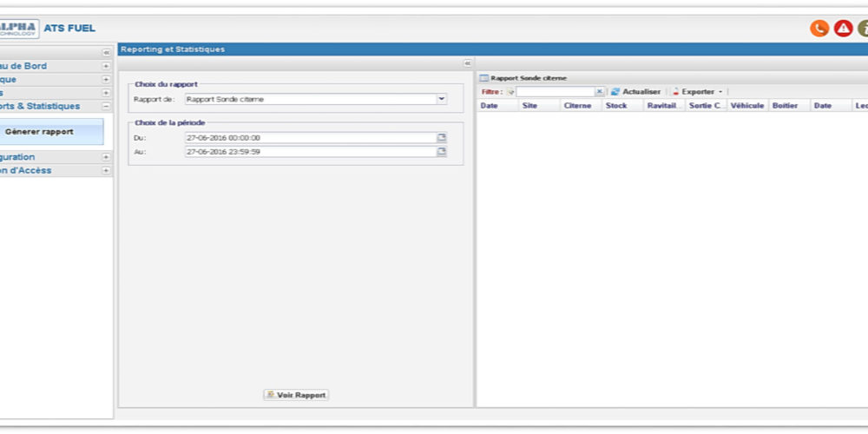The image size is (868, 434).
Task: Click the Actualiser refresh button
Action: coord(635,92)
